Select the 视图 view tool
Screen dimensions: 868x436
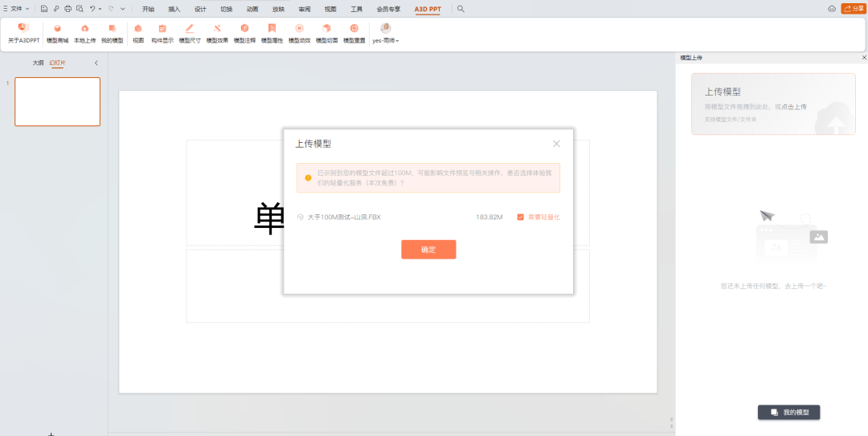point(138,34)
